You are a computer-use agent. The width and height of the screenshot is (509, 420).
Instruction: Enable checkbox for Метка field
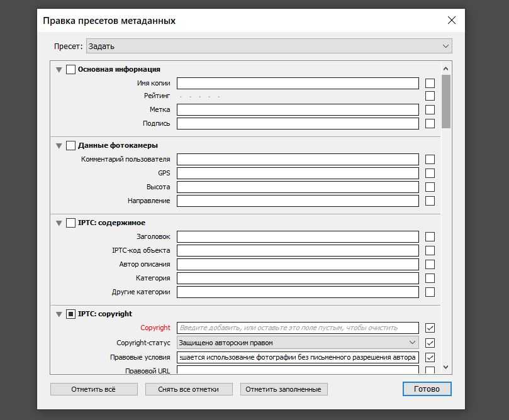click(x=430, y=109)
